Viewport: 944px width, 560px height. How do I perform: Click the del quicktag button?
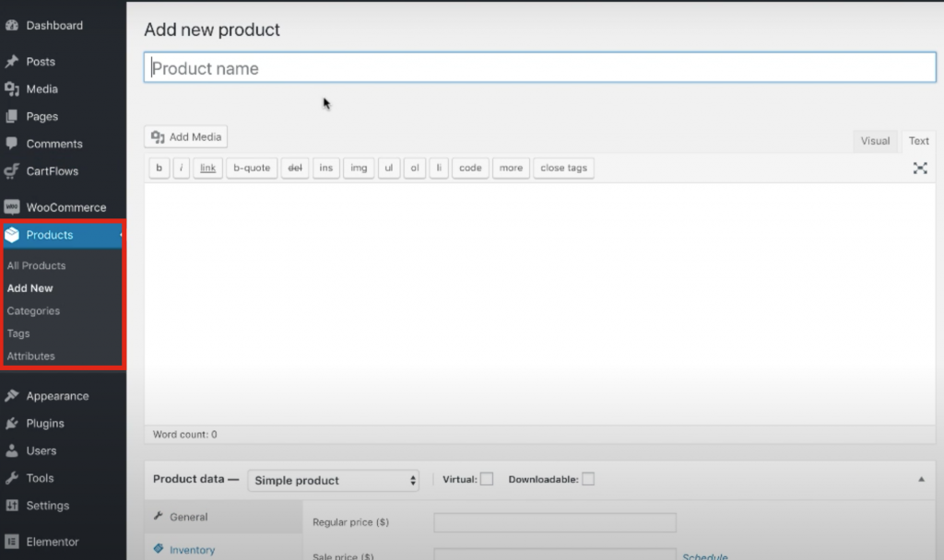295,168
